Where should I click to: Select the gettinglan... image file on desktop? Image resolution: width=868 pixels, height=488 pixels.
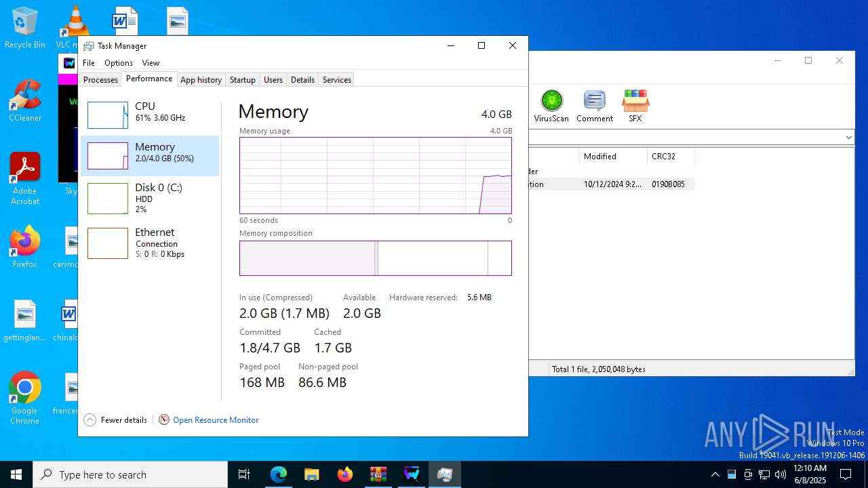24,321
